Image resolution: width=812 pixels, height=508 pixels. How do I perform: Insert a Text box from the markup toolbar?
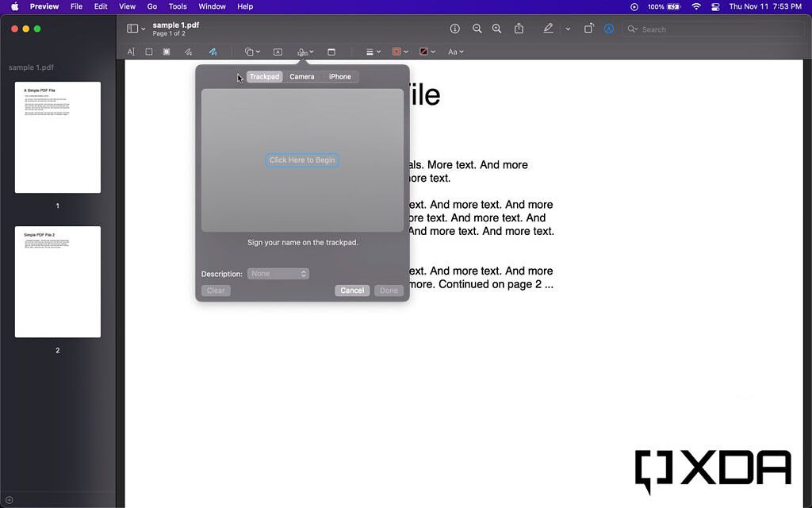(x=278, y=52)
